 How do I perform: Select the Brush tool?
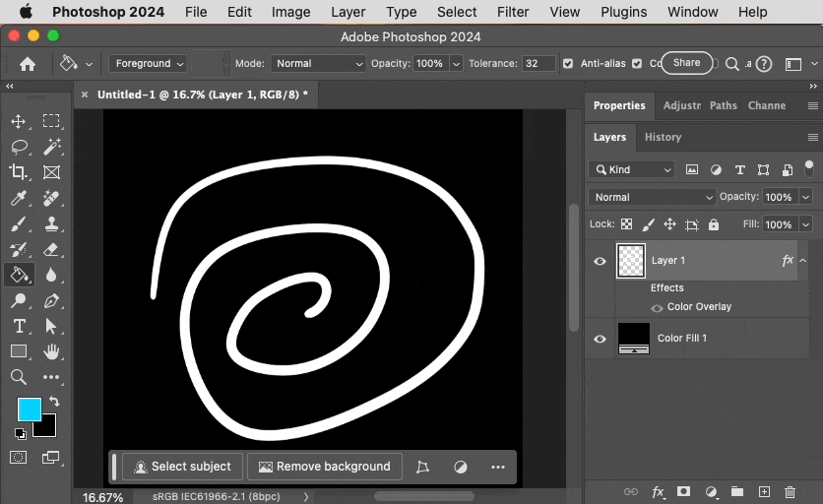click(x=19, y=224)
